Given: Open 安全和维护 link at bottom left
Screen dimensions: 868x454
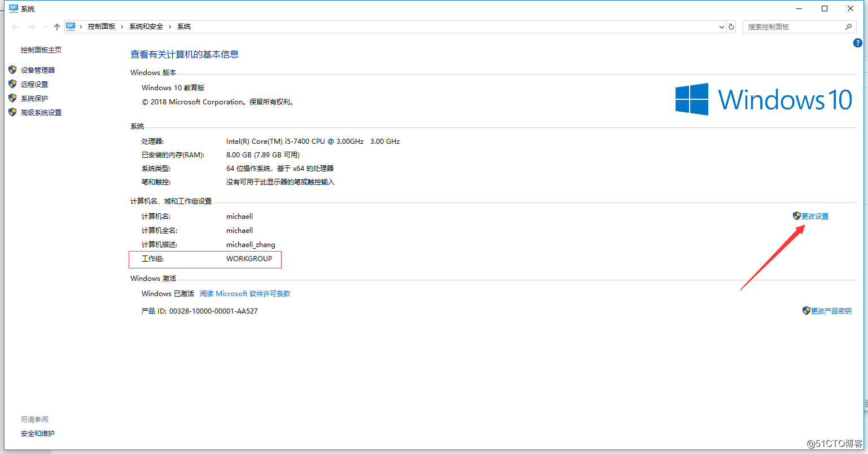Looking at the screenshot, I should point(38,433).
